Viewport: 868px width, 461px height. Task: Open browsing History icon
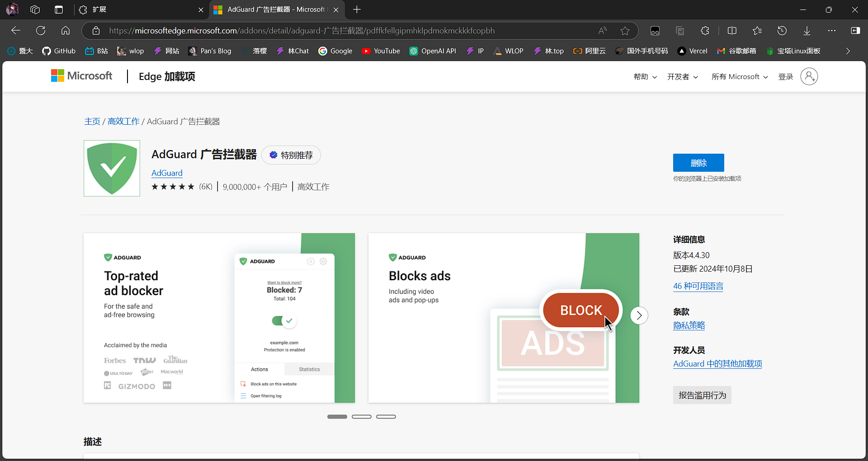782,31
